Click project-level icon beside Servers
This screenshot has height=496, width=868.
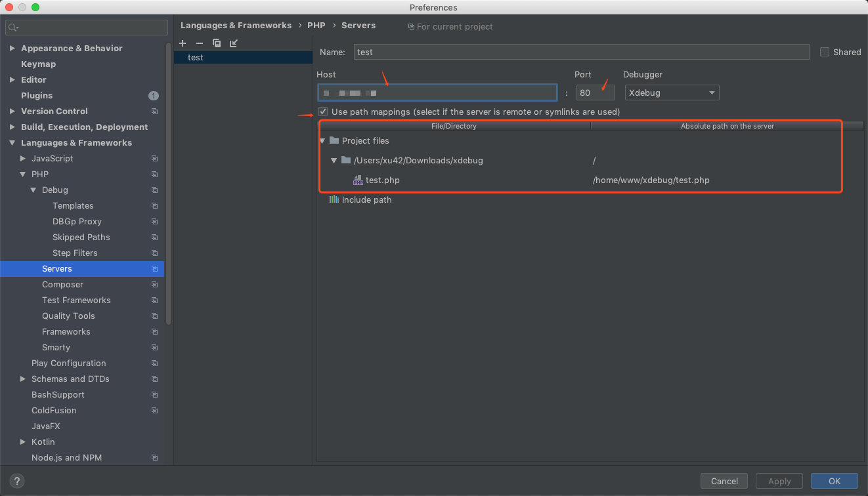(154, 269)
